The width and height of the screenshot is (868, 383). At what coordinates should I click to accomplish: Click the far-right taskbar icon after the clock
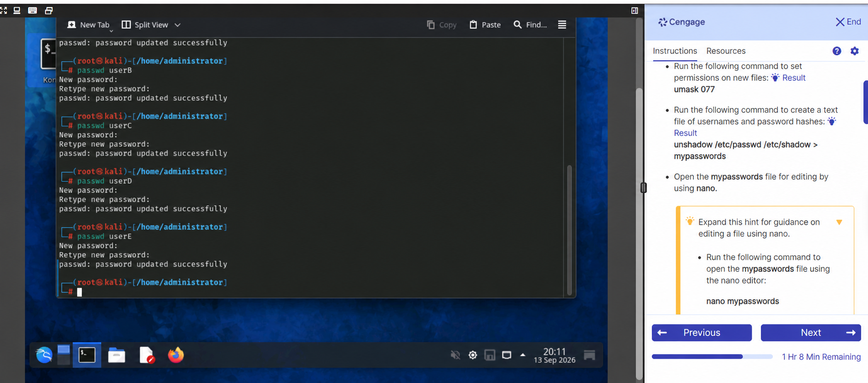pyautogui.click(x=589, y=355)
